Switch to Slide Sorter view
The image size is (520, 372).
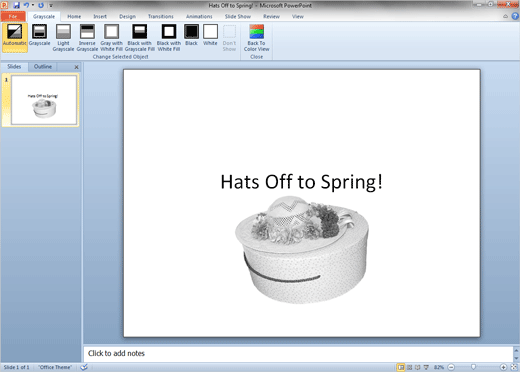click(410, 367)
